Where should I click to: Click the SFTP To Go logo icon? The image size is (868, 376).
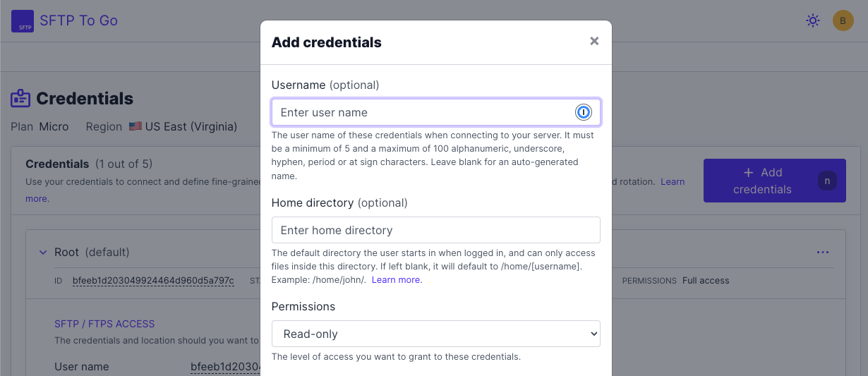coord(23,21)
